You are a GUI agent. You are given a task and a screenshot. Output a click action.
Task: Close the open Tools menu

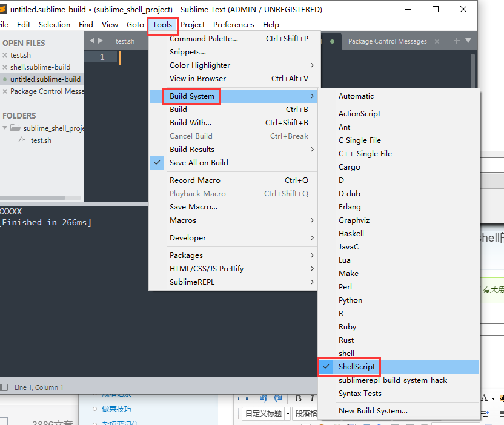point(162,25)
